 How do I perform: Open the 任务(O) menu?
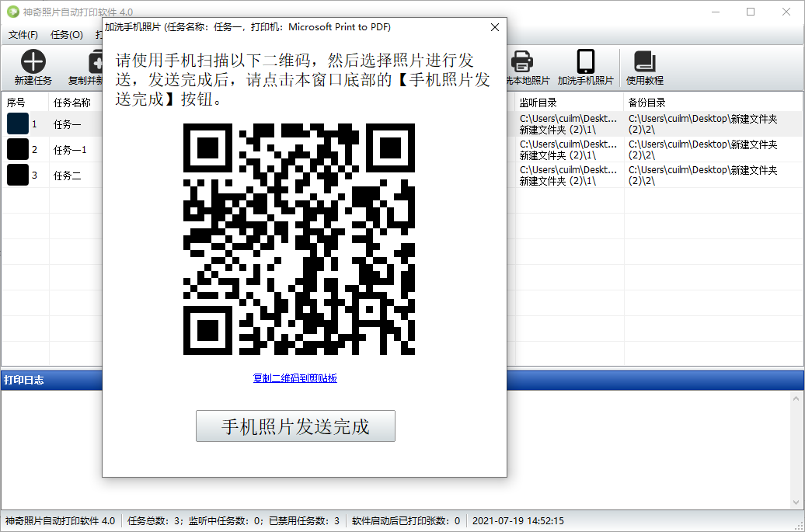(x=67, y=35)
